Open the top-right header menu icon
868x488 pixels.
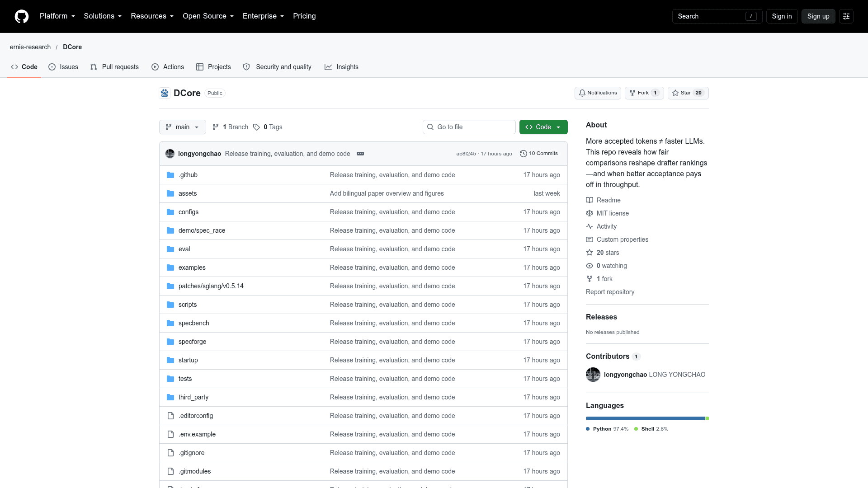[846, 16]
